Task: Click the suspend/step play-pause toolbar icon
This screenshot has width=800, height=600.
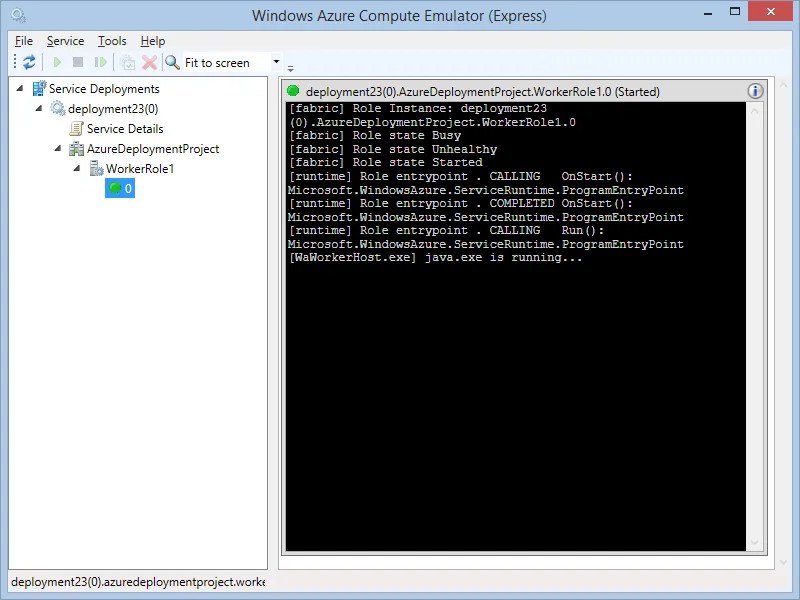Action: click(101, 62)
